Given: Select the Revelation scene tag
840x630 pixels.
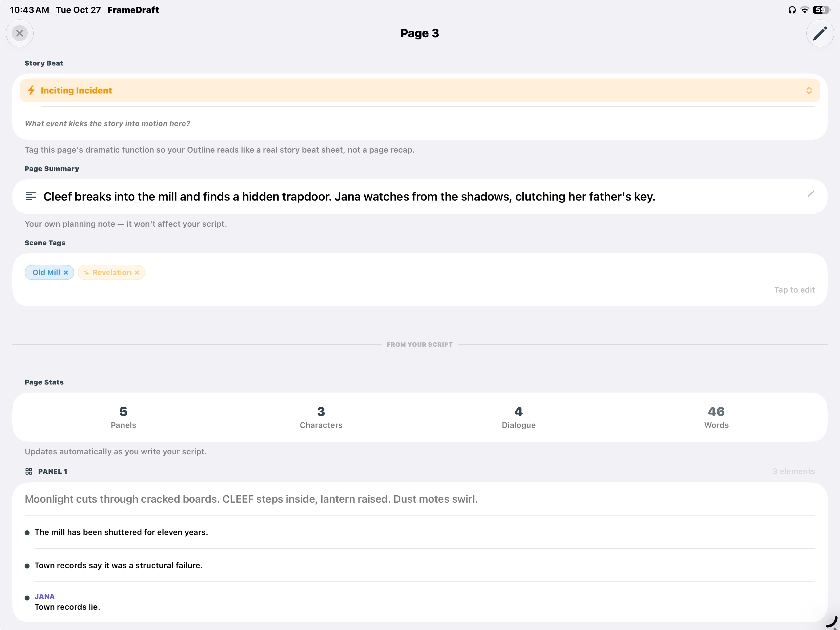Looking at the screenshot, I should pos(111,273).
